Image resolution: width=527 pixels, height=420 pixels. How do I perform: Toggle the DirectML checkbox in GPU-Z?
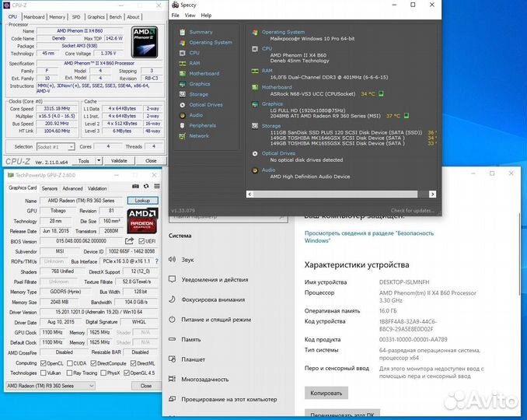pos(133,363)
